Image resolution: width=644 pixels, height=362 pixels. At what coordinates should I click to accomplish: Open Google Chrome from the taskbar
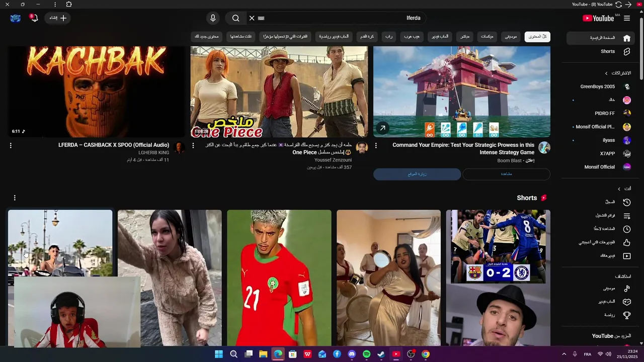426,354
